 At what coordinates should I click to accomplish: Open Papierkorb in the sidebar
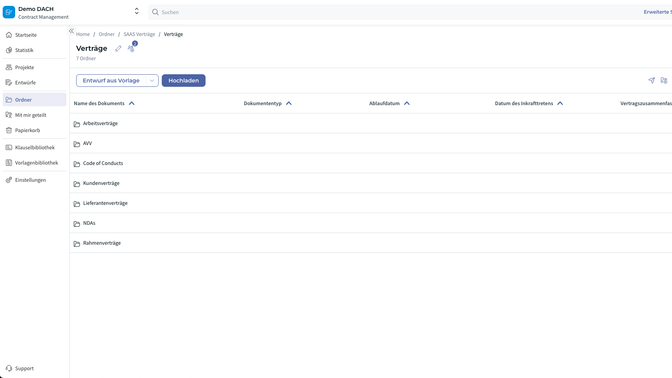[34, 130]
